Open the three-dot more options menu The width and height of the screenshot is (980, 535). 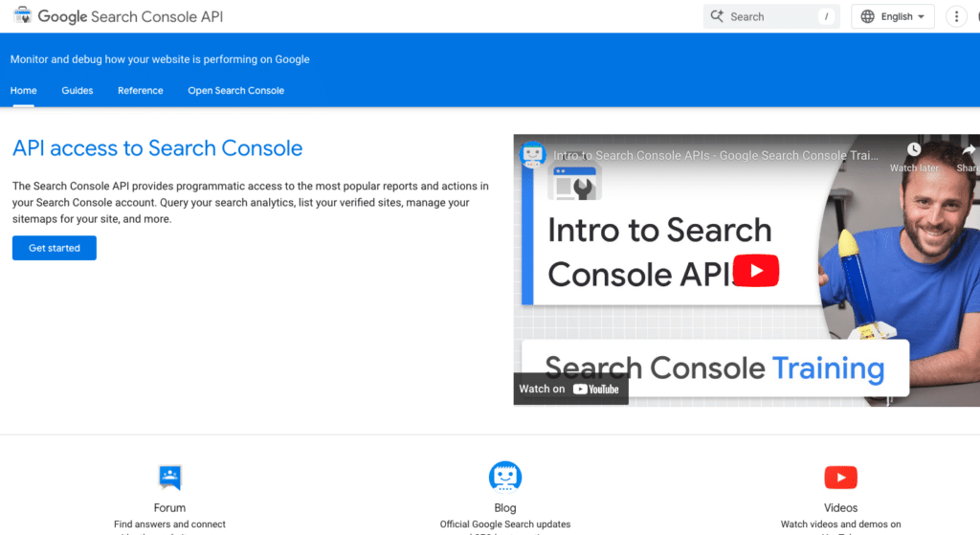[956, 16]
